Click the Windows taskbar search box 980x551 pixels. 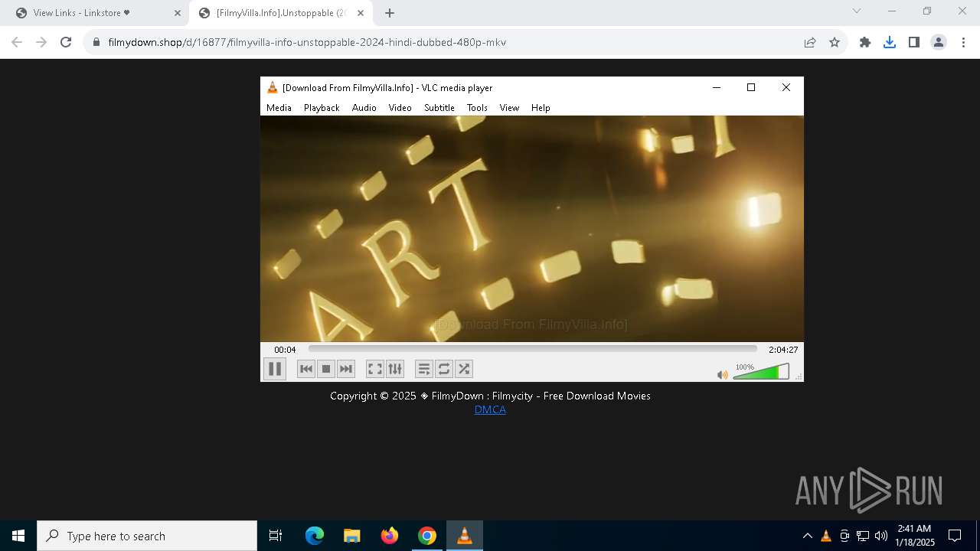[147, 536]
